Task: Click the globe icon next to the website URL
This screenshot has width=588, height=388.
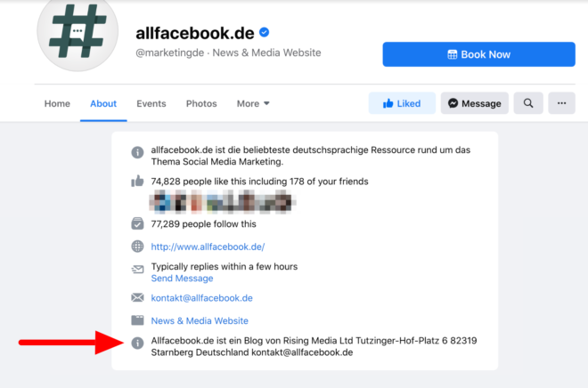Action: tap(137, 247)
